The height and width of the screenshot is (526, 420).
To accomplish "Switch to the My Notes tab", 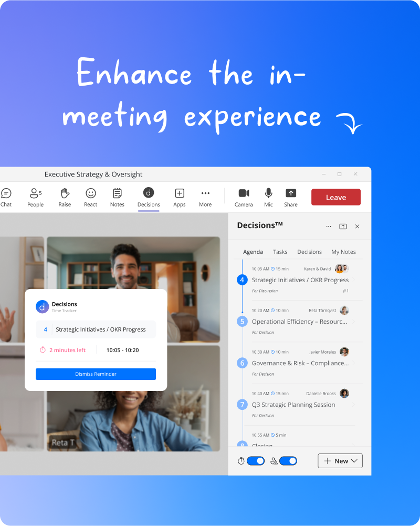I will pyautogui.click(x=343, y=252).
